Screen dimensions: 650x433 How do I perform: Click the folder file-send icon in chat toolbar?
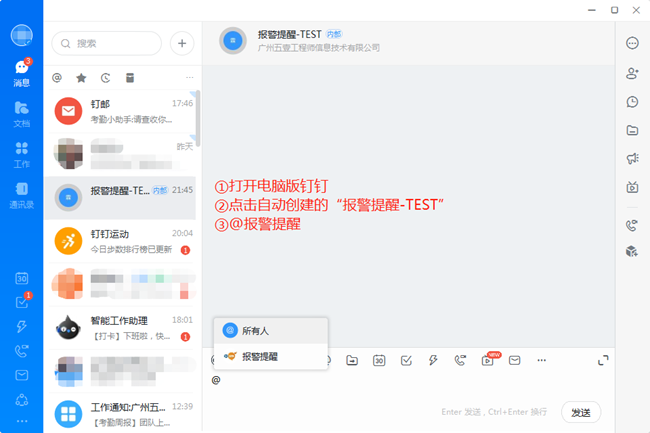click(352, 360)
